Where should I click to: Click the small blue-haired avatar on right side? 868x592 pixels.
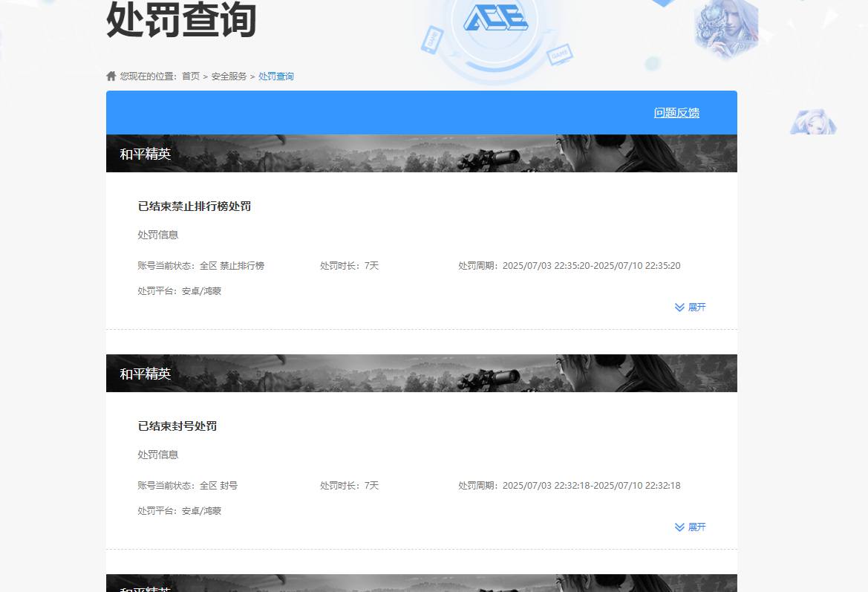(x=813, y=121)
